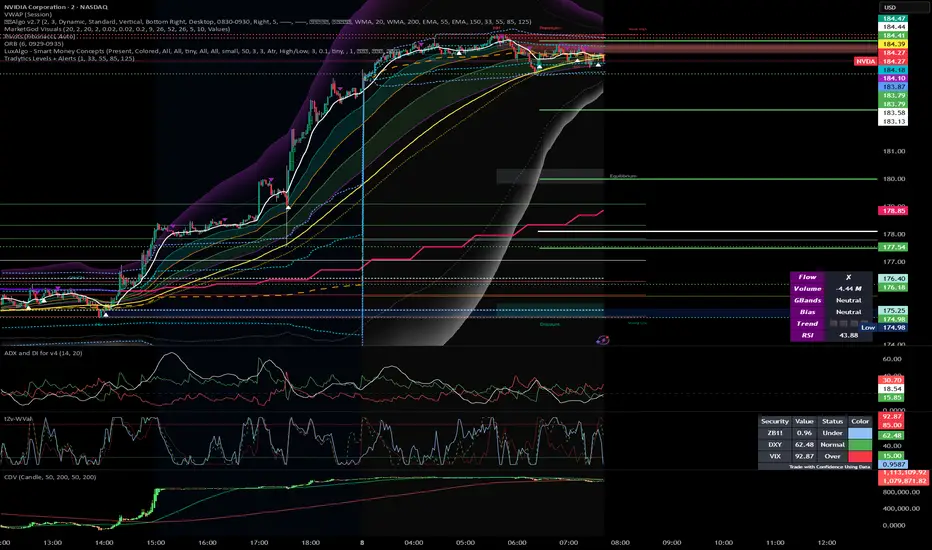Click the blue 183.87 price label

[893, 87]
